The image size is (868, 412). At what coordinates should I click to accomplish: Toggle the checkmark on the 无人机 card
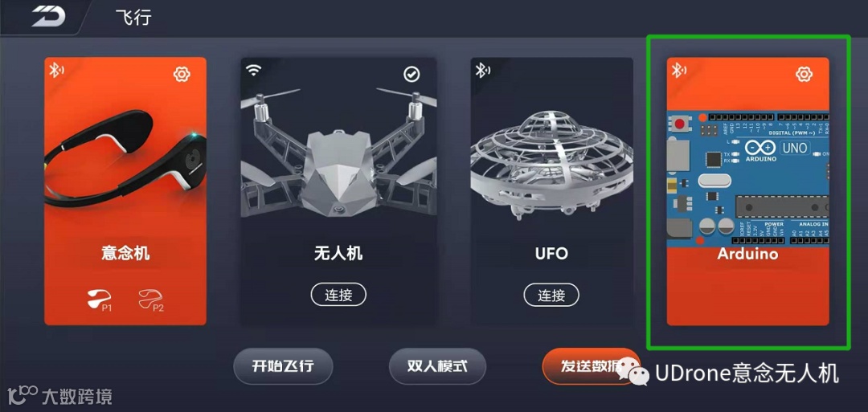coord(411,74)
